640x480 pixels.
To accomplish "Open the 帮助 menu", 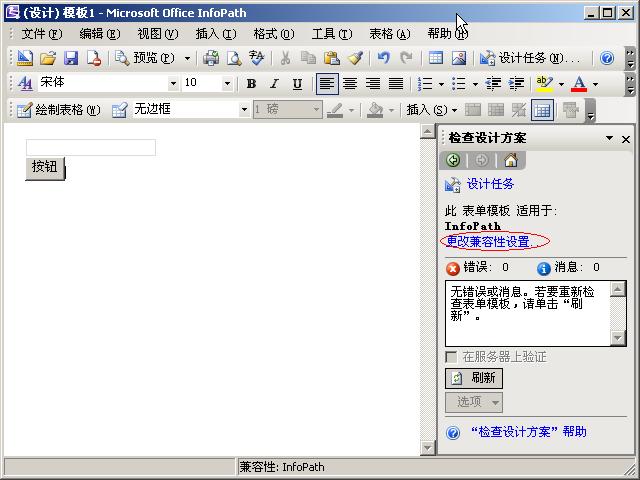I will pyautogui.click(x=447, y=33).
